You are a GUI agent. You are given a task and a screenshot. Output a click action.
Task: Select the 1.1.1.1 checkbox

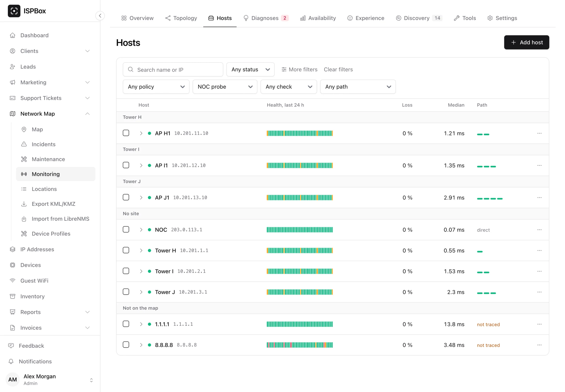click(126, 324)
